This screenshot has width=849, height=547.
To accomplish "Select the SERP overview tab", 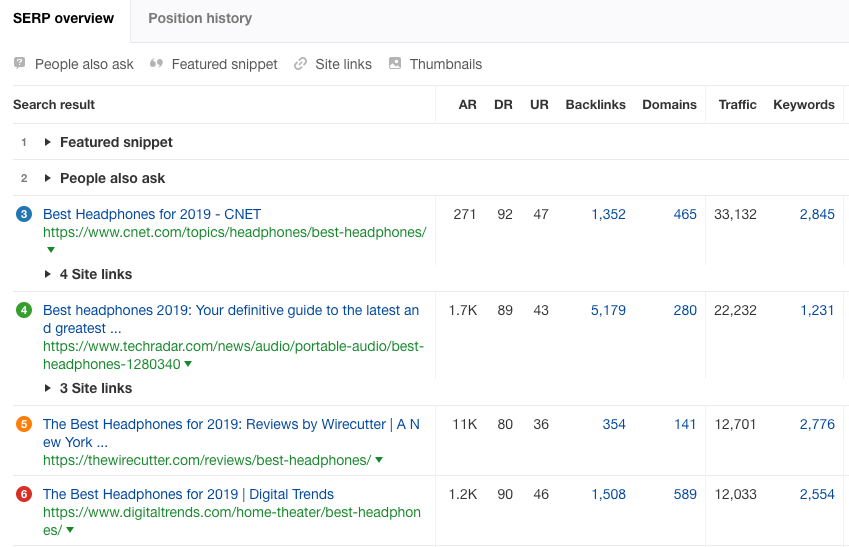I will click(x=63, y=18).
